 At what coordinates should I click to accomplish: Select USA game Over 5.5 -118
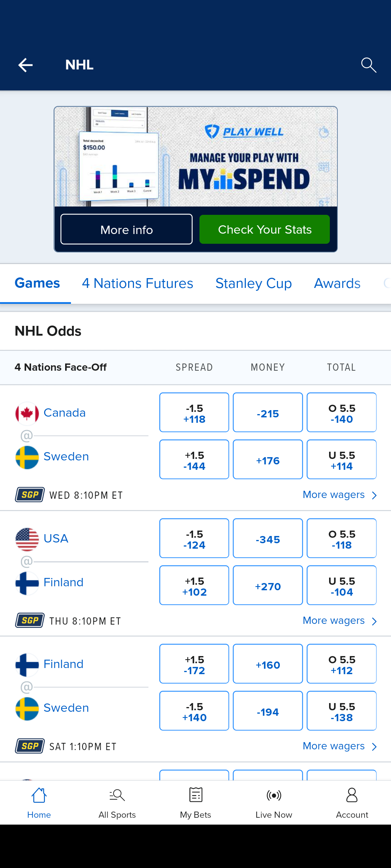341,539
